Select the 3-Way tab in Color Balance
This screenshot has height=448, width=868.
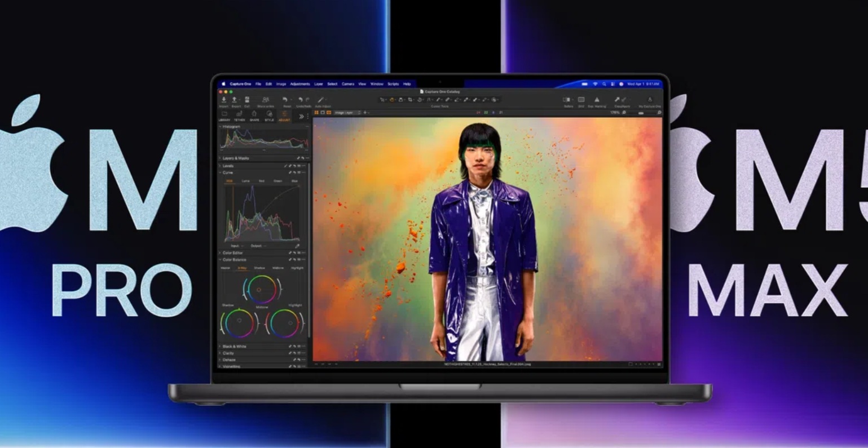coord(243,268)
